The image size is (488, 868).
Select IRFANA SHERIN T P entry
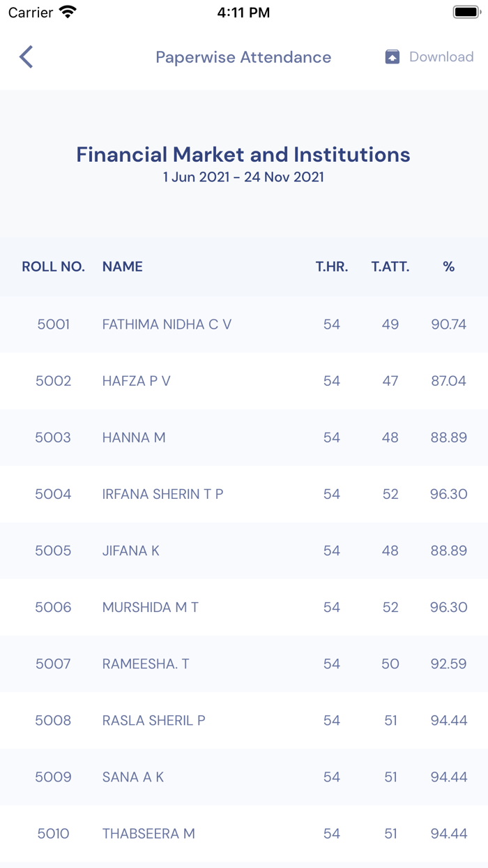pos(162,494)
